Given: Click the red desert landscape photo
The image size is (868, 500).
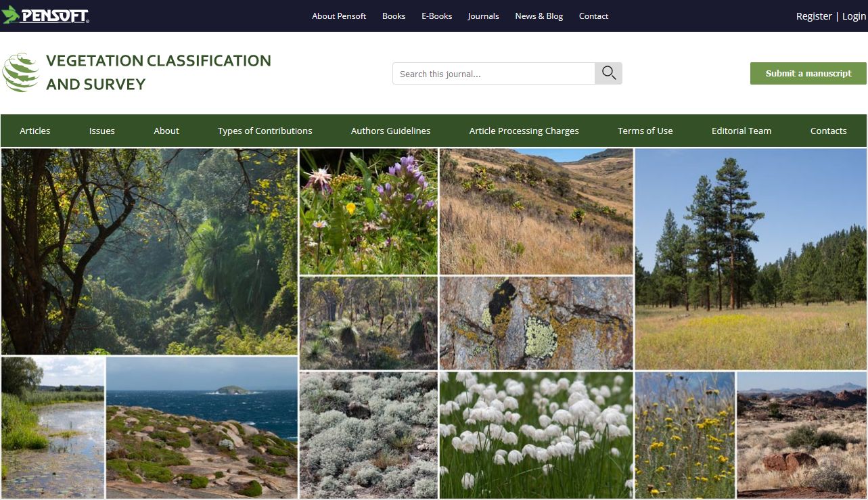Looking at the screenshot, I should tap(802, 435).
